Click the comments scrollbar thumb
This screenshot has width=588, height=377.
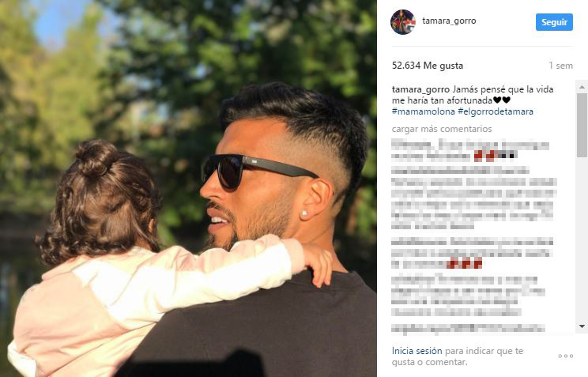582,125
